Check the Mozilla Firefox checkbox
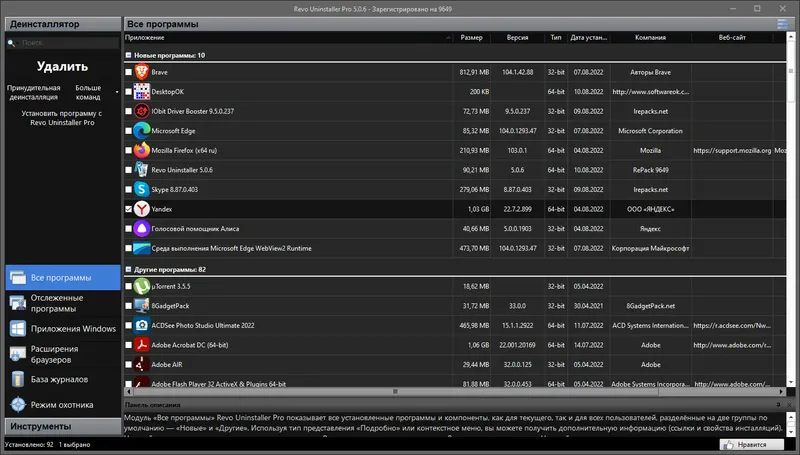Screen dimensions: 800x455 click(x=129, y=150)
